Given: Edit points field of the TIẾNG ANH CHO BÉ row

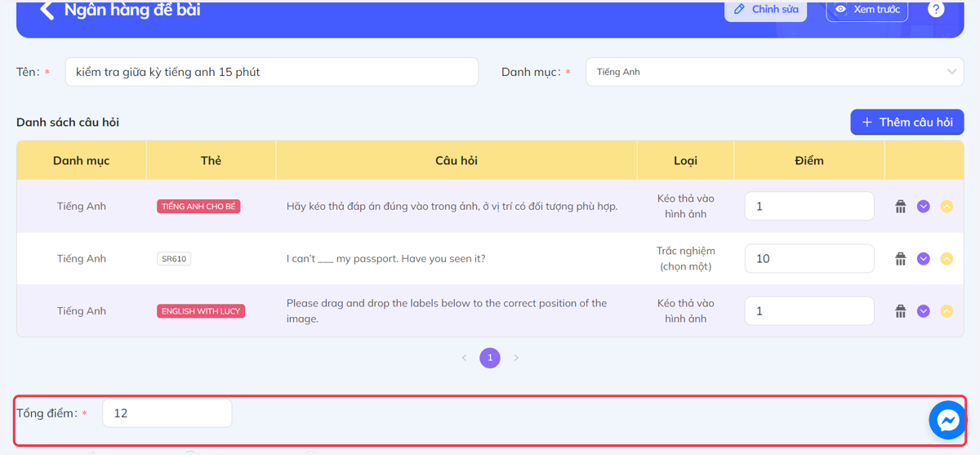Looking at the screenshot, I should tap(809, 207).
